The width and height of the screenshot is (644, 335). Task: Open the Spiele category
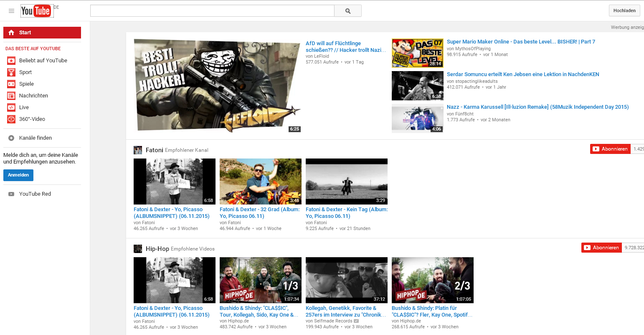(26, 84)
